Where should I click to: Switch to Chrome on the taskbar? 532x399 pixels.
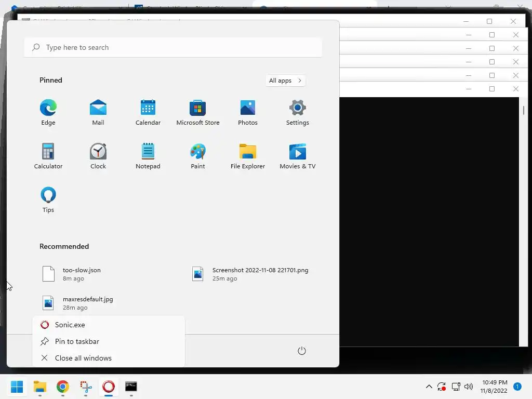tap(63, 387)
